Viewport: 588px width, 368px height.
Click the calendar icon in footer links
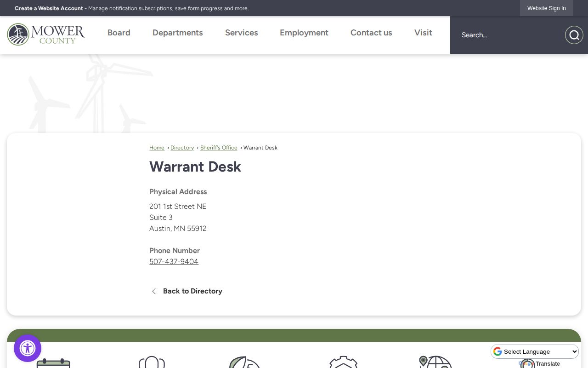53,363
